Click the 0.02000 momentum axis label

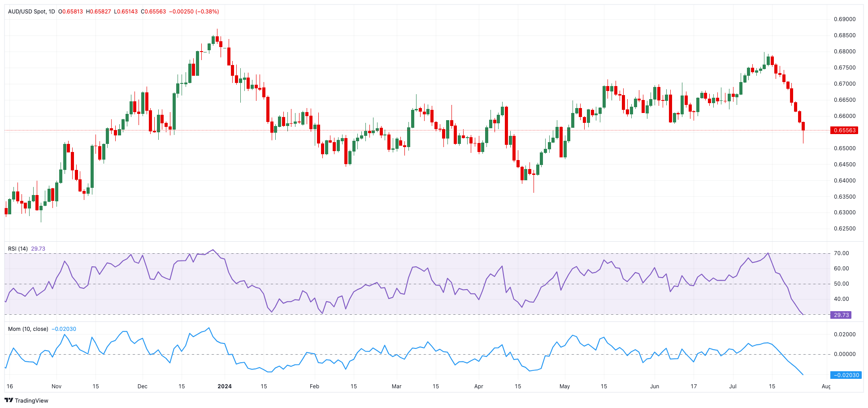click(845, 334)
